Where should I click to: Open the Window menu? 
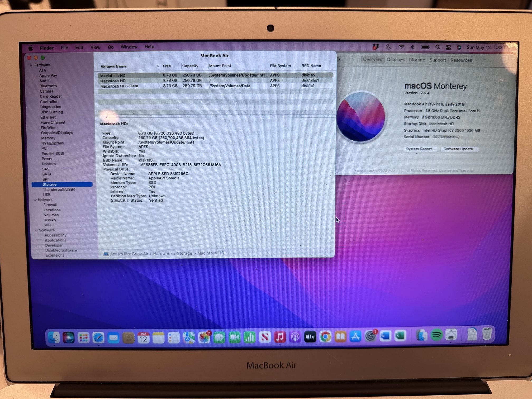tap(129, 47)
